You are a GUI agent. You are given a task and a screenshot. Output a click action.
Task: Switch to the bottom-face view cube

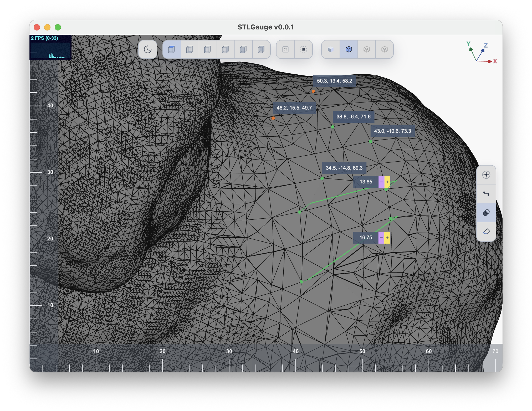[x=190, y=49]
